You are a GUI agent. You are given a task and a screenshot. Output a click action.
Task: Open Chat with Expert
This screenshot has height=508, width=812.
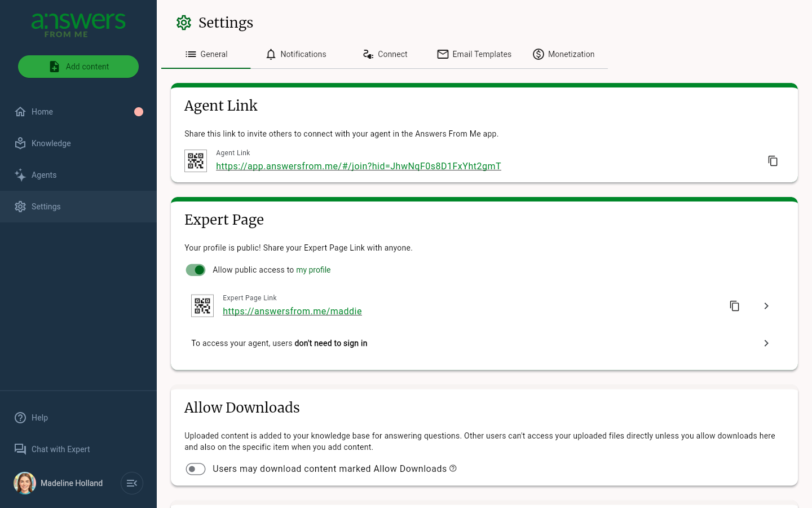(78, 449)
